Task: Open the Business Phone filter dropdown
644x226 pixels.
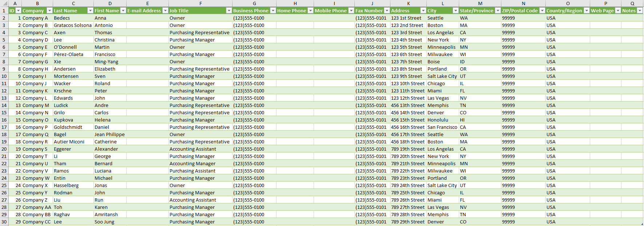Action: tap(273, 11)
